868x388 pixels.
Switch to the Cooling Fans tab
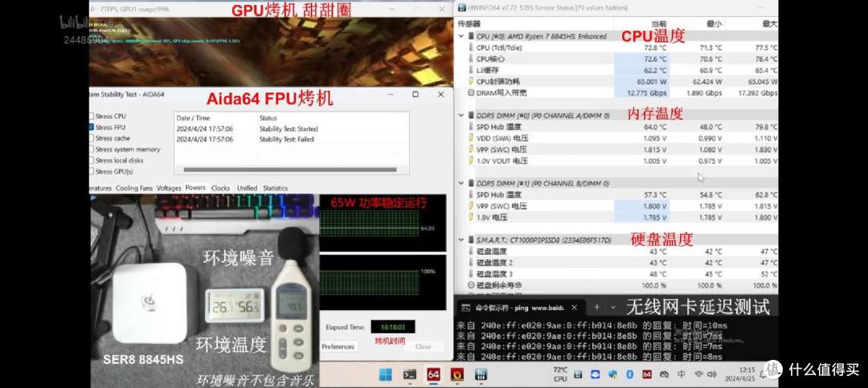click(x=134, y=188)
